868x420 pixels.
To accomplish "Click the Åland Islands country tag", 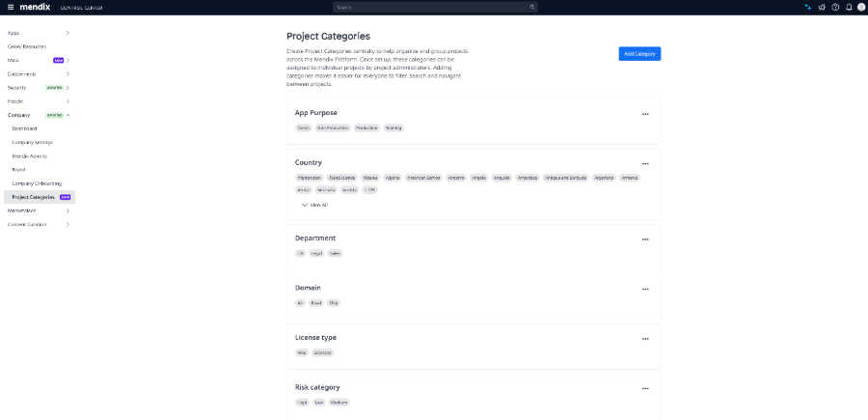I will pos(342,178).
